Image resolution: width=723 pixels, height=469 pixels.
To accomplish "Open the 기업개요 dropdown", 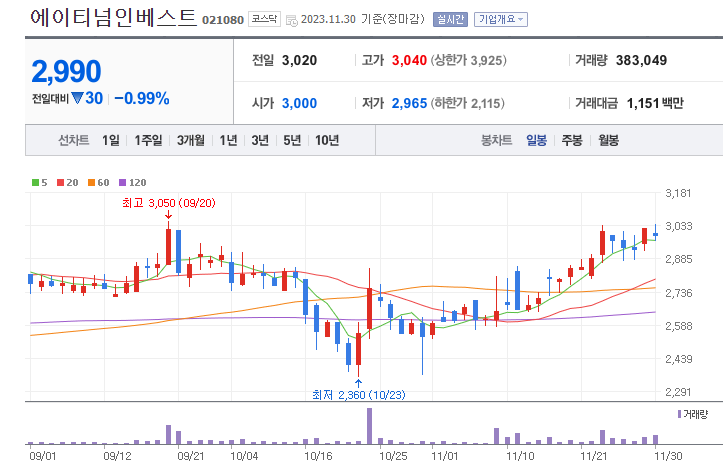I will (x=501, y=19).
